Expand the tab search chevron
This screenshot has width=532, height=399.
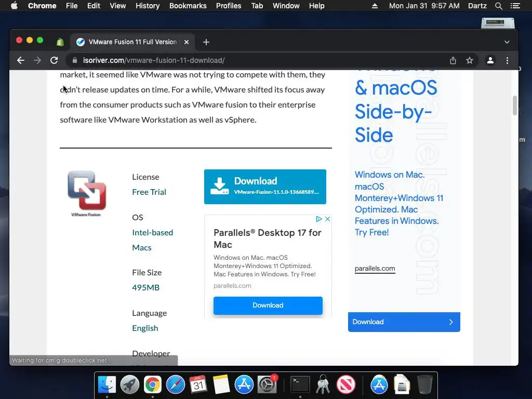[x=507, y=42]
